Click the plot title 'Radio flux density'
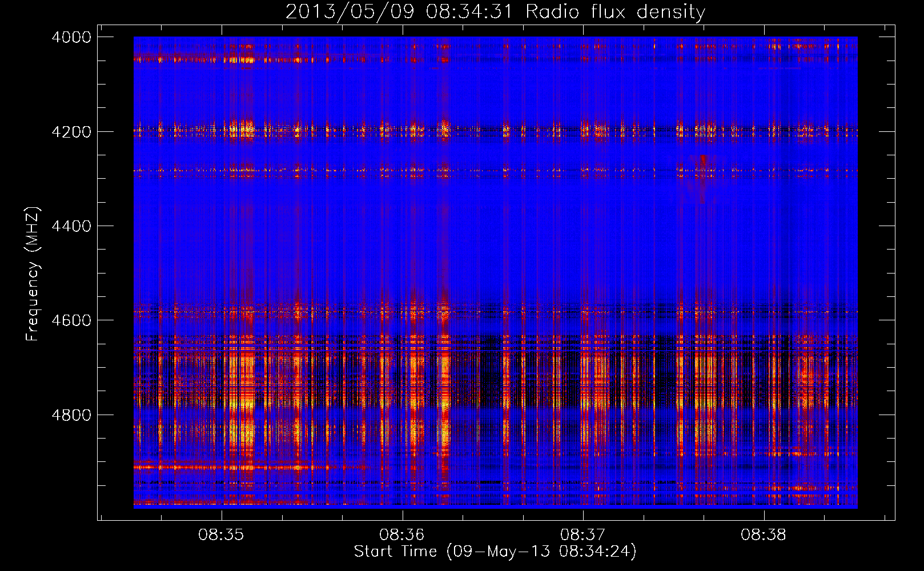Screen dimensions: 924x571 click(x=615, y=11)
